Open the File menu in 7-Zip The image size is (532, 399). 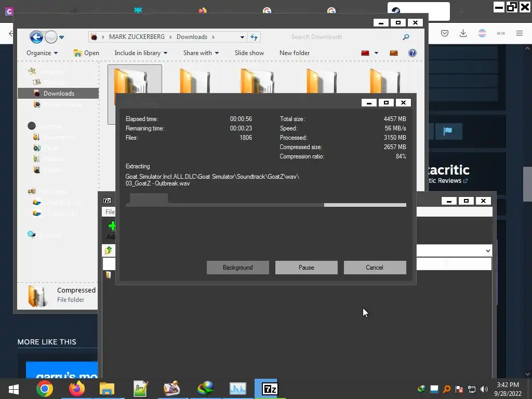click(109, 212)
